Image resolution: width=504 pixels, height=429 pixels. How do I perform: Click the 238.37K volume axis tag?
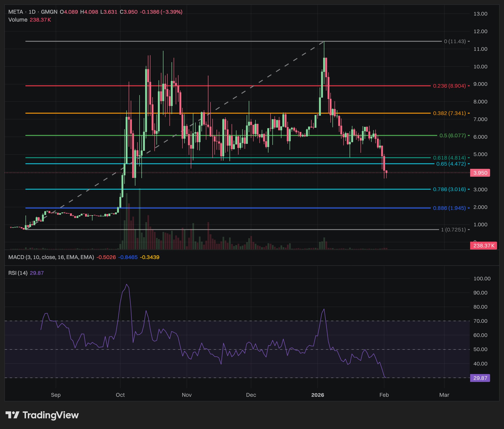click(483, 246)
